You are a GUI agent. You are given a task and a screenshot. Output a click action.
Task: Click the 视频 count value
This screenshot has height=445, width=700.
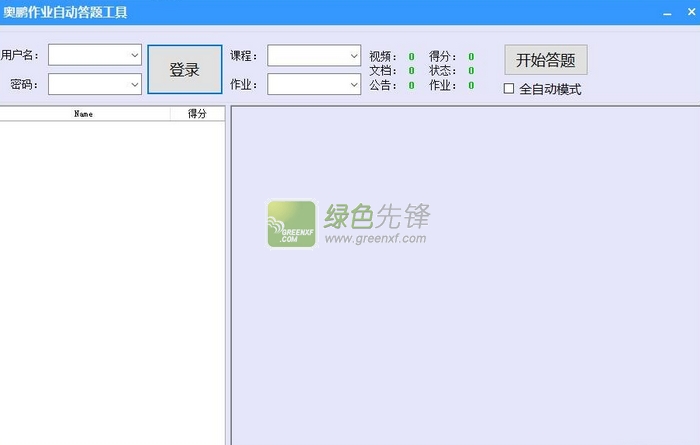pos(411,57)
